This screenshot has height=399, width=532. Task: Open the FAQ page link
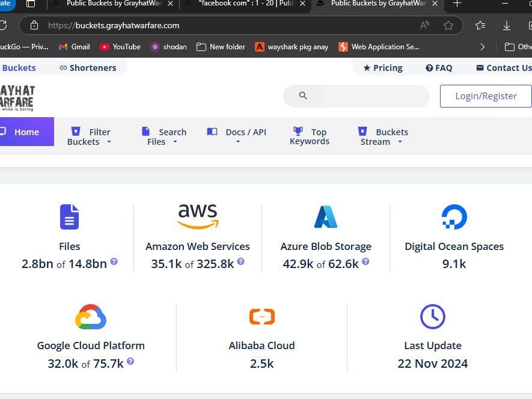tap(439, 68)
